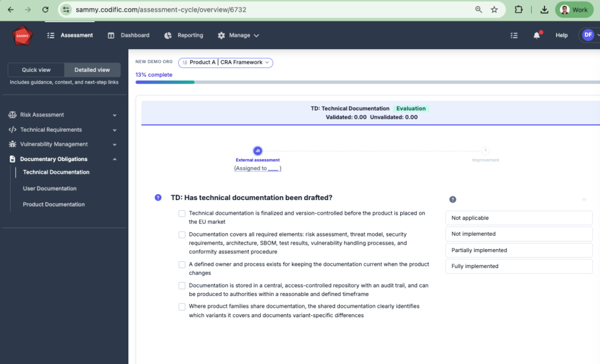Click the Improvement step icon
This screenshot has height=364, width=600.
485,150
